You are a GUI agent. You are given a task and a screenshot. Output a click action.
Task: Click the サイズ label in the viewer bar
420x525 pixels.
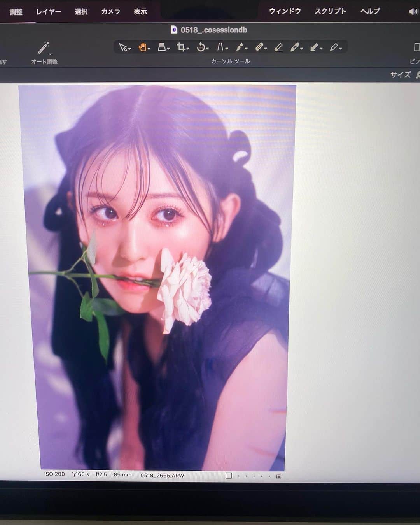(x=401, y=75)
